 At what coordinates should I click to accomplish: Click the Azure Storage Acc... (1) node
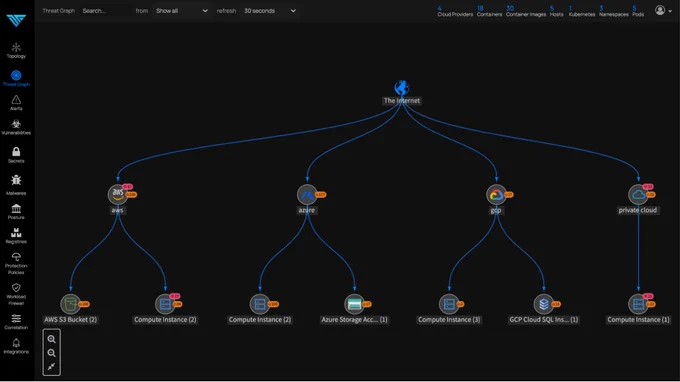(354, 304)
